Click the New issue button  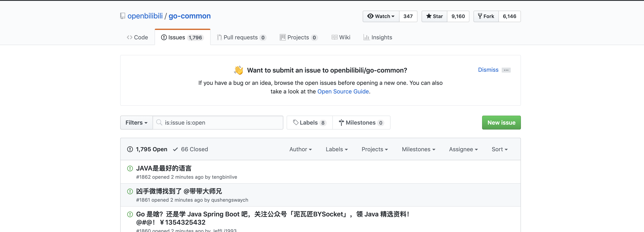click(x=501, y=122)
